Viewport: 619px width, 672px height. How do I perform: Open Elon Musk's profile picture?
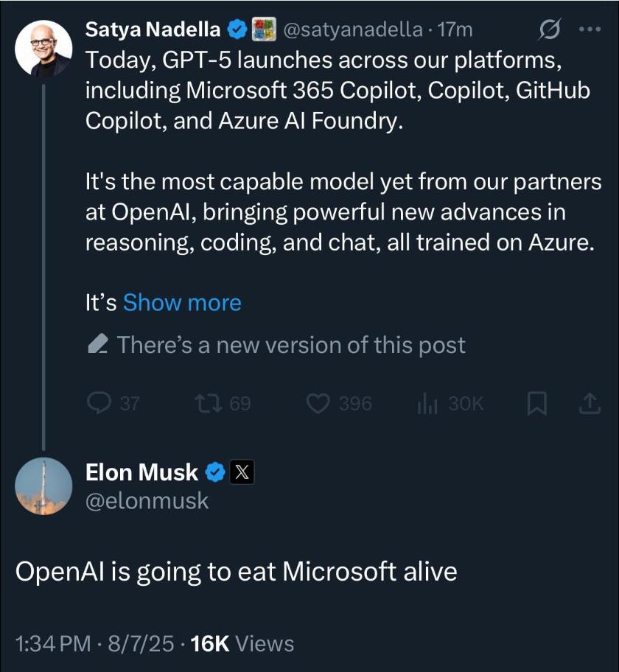[x=43, y=486]
